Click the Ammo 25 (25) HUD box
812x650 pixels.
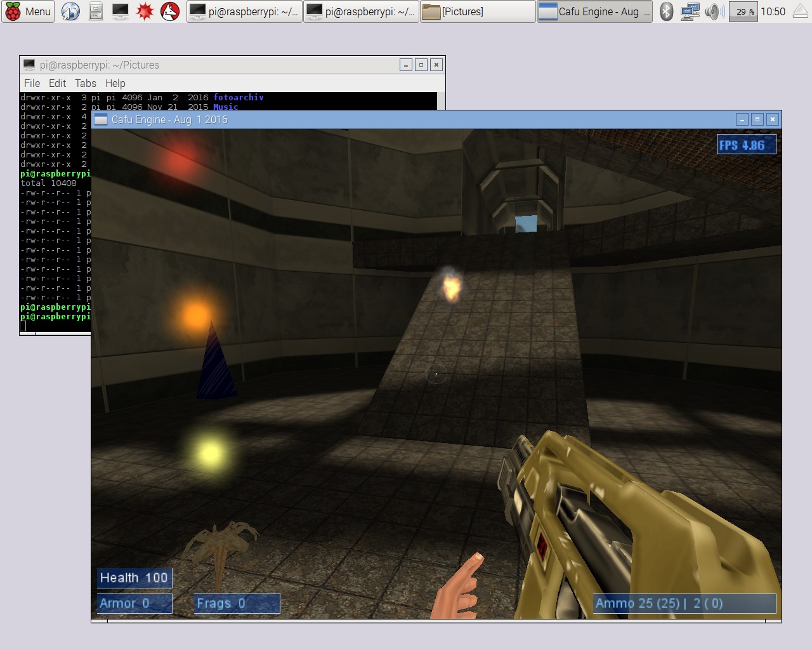(684, 603)
